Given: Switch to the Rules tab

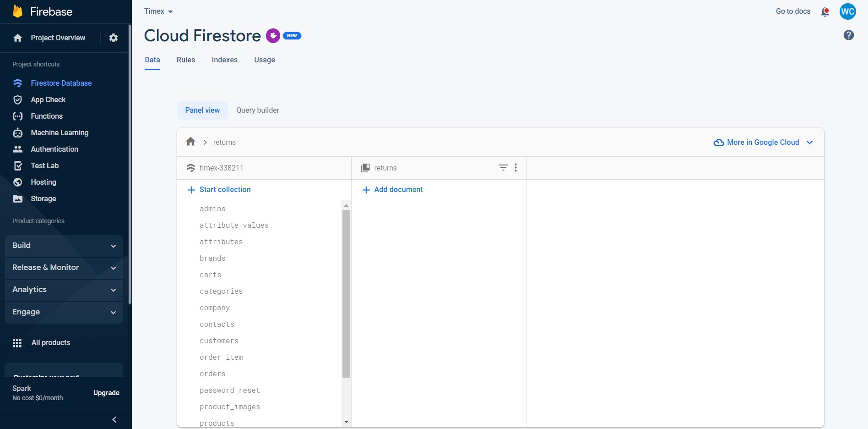Looking at the screenshot, I should (186, 60).
